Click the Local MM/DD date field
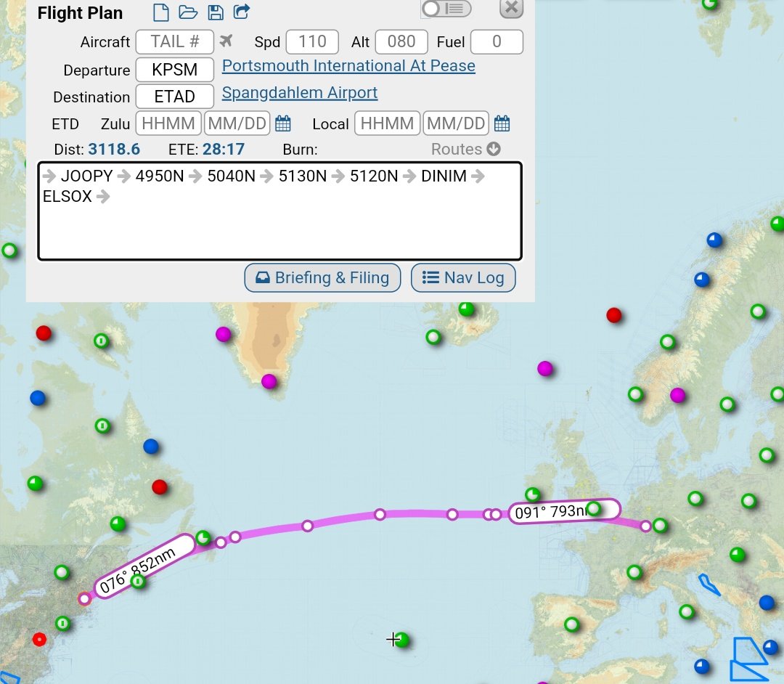The width and height of the screenshot is (784, 684). point(456,123)
